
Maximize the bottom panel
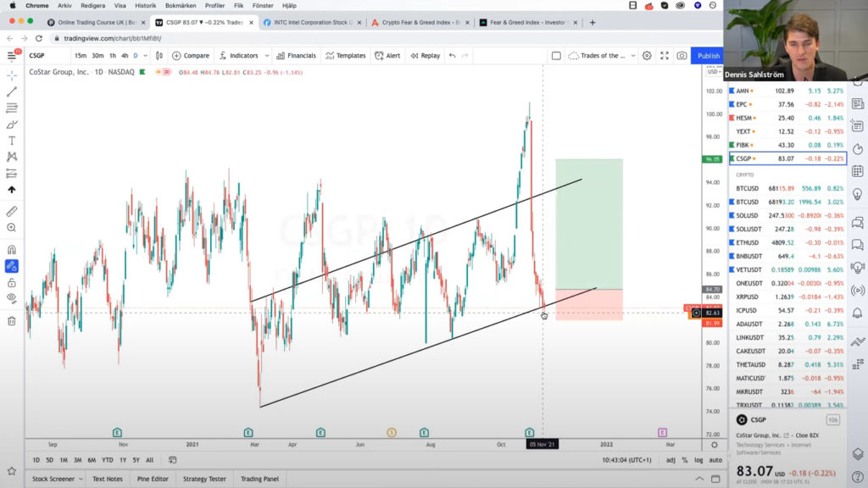(715, 479)
